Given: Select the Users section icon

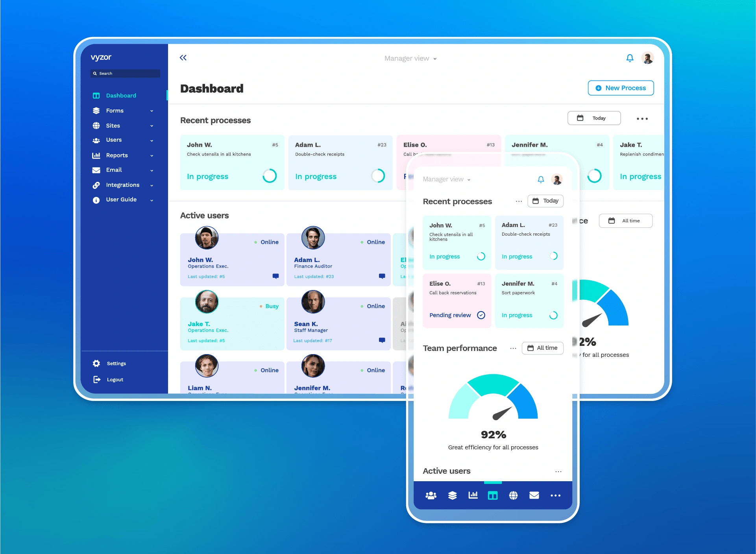Looking at the screenshot, I should (96, 140).
